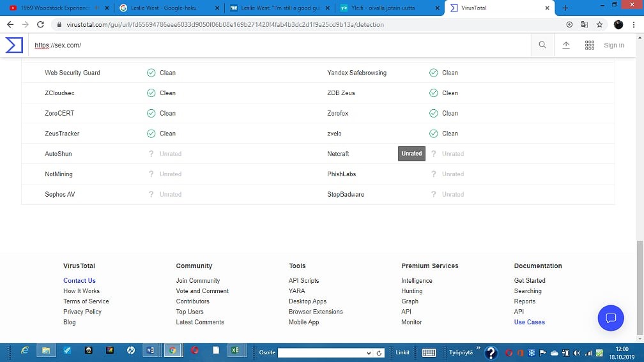The width and height of the screenshot is (644, 362).
Task: Click the upload file icon
Action: click(x=566, y=45)
